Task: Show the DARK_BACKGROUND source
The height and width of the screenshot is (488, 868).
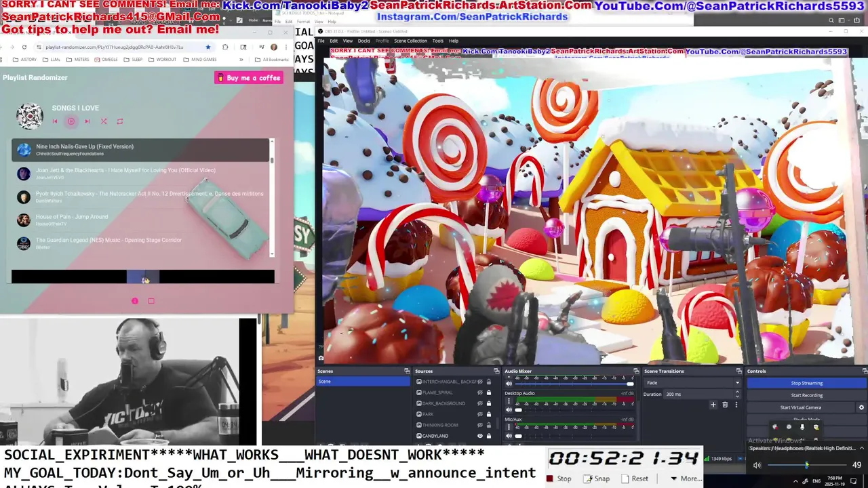Action: click(480, 403)
